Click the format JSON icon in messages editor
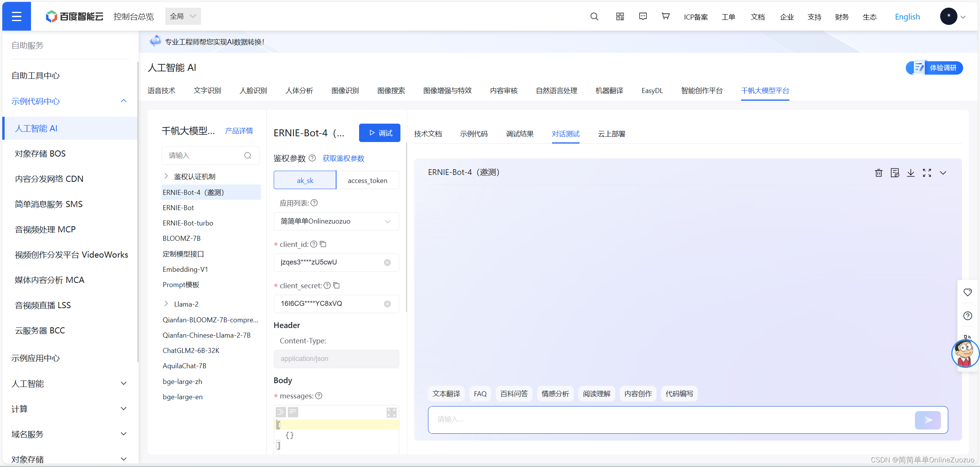980x467 pixels. coord(281,412)
